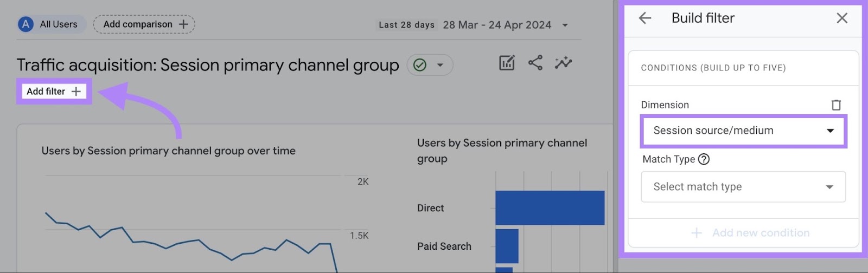Click the green check status icon
This screenshot has height=273, width=868.
point(420,65)
